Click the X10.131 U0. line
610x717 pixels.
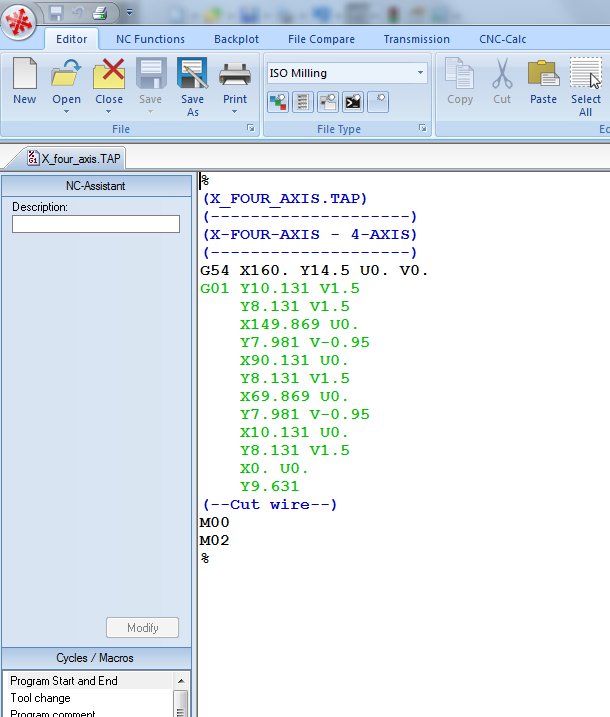tap(294, 433)
